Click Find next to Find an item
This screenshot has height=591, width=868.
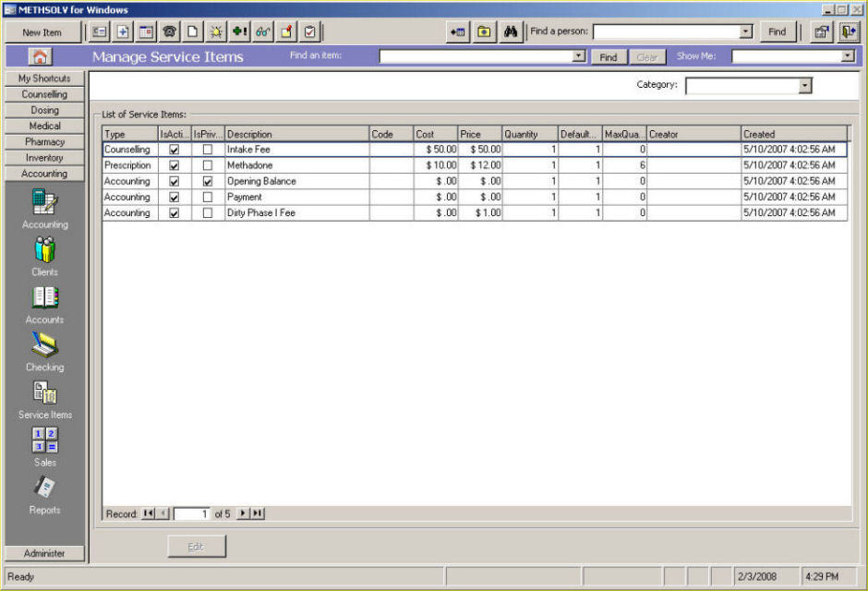(608, 57)
